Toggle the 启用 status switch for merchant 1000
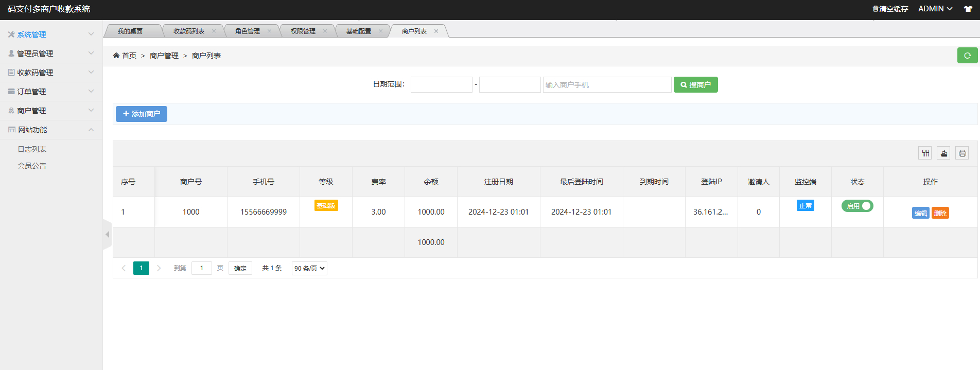The image size is (980, 370). pos(857,206)
